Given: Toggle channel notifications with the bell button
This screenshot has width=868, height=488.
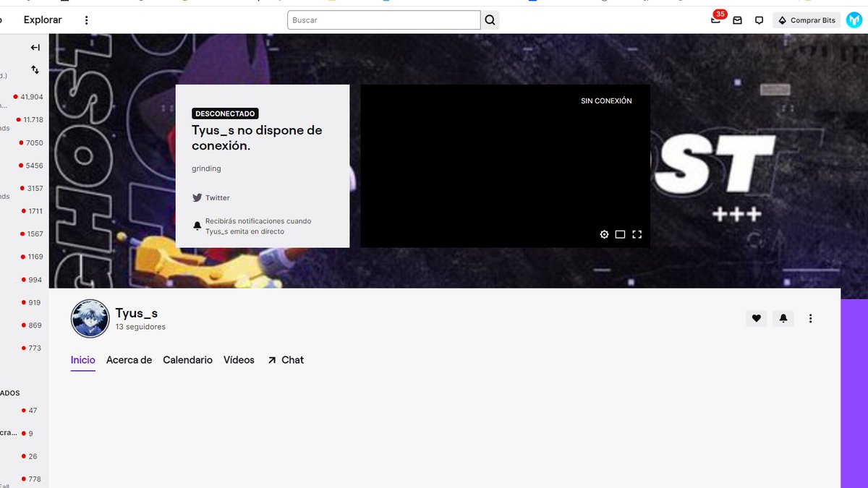Looking at the screenshot, I should pyautogui.click(x=783, y=318).
